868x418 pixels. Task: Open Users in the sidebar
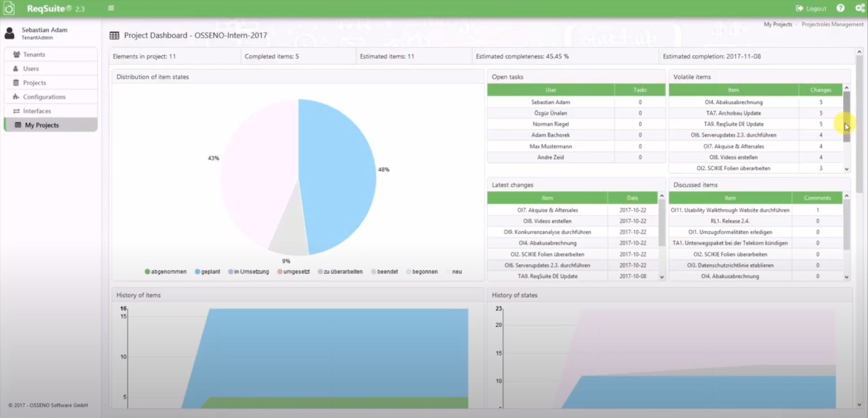pyautogui.click(x=50, y=68)
